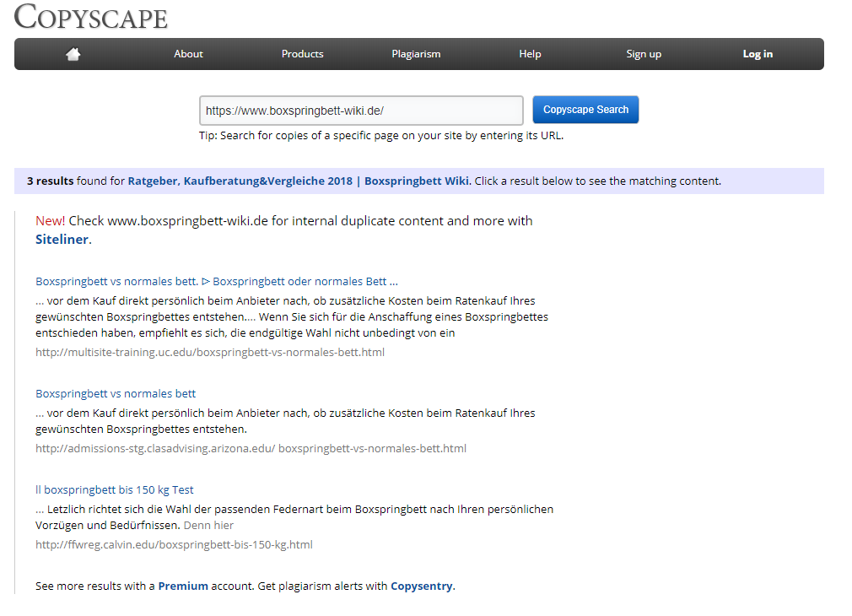Open result 'll boxspringbett bis 150 kg Test'
Image resolution: width=852 pixels, height=616 pixels.
(x=114, y=490)
